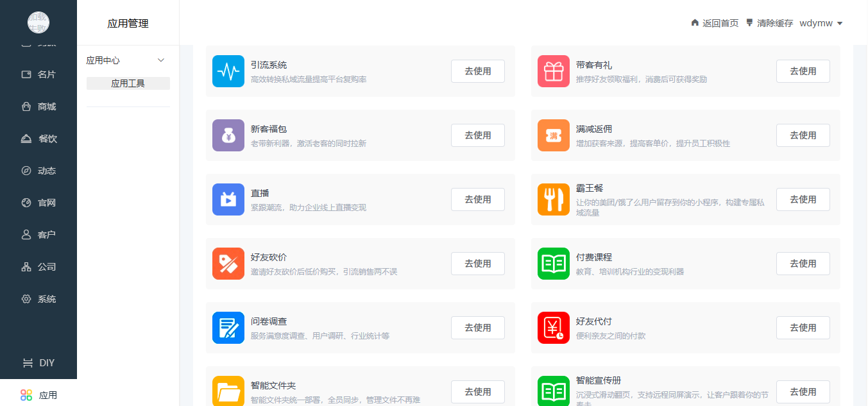Click the 带客有礼 gift box icon
868x406 pixels.
[554, 71]
